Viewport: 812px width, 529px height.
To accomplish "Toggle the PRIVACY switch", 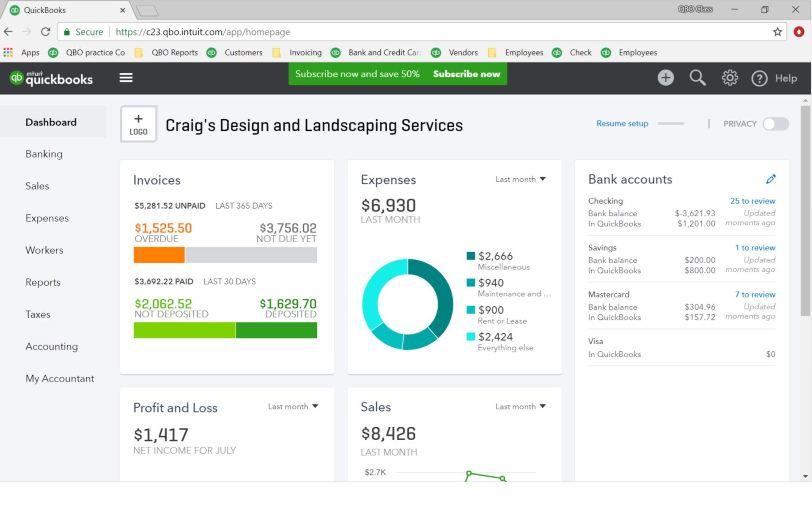I will pyautogui.click(x=776, y=124).
